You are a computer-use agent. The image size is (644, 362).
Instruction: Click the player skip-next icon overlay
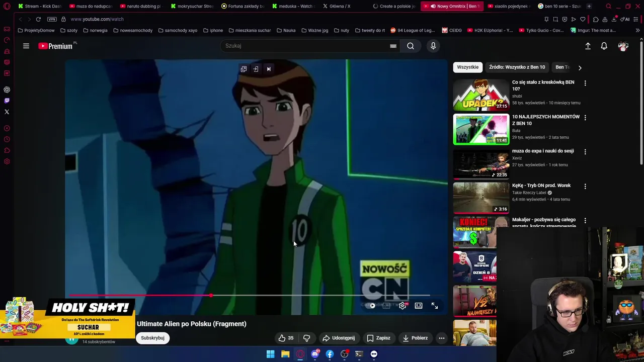pyautogui.click(x=269, y=69)
